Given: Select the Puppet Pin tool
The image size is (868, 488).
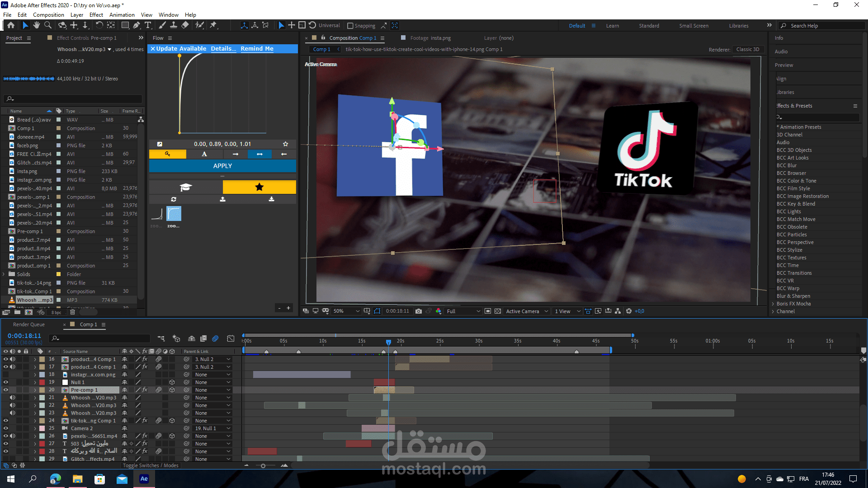Looking at the screenshot, I should pos(213,25).
